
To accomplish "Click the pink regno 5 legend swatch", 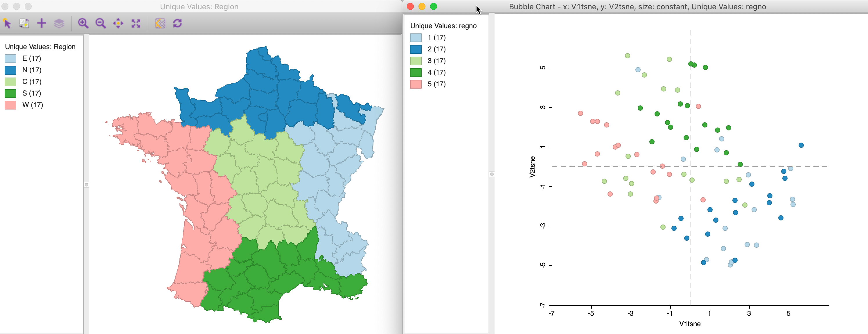I will [416, 84].
